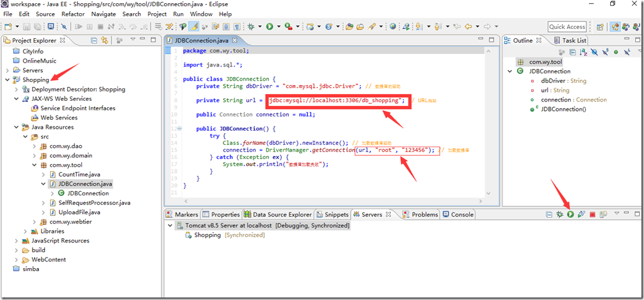Click the Open Type toolbar icon

tap(350, 27)
